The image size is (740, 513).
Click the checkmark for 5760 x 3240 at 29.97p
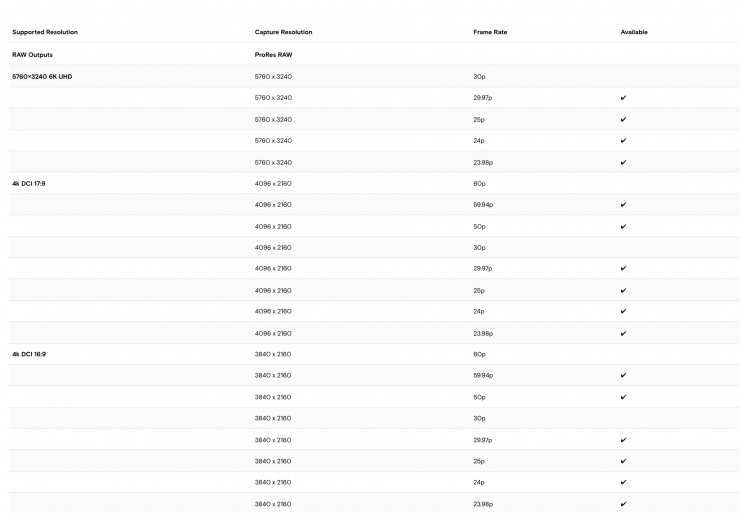click(x=623, y=98)
